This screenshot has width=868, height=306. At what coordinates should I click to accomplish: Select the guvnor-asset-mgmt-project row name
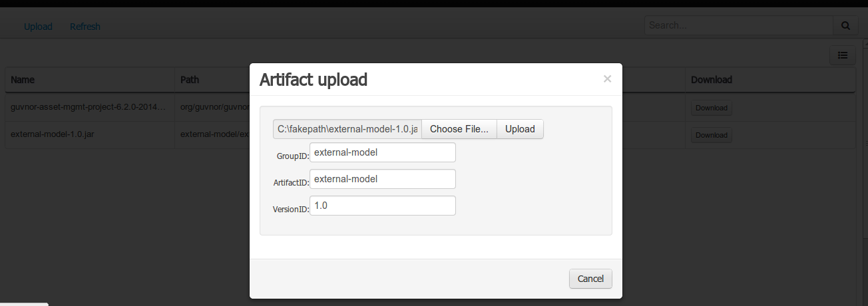pyautogui.click(x=88, y=106)
